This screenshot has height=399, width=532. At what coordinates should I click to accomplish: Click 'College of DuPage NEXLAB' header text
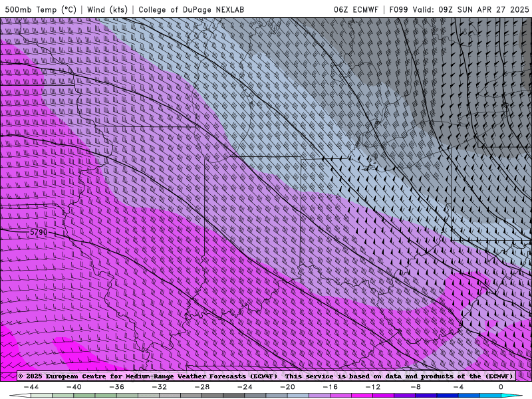[x=191, y=9]
